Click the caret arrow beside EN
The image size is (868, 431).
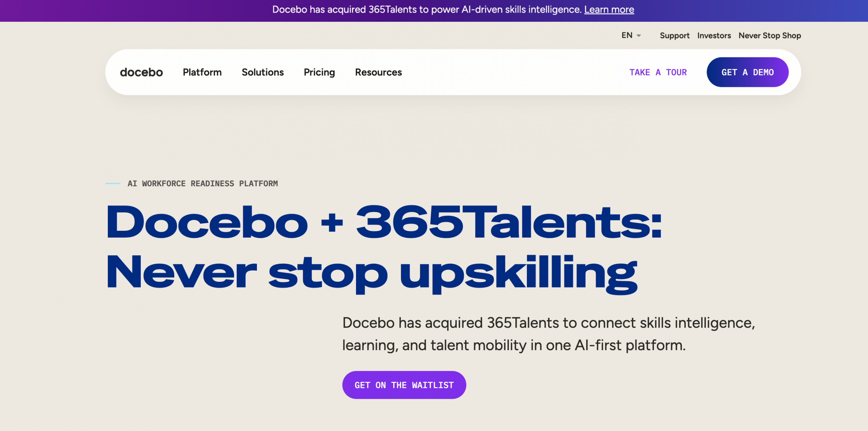tap(639, 36)
